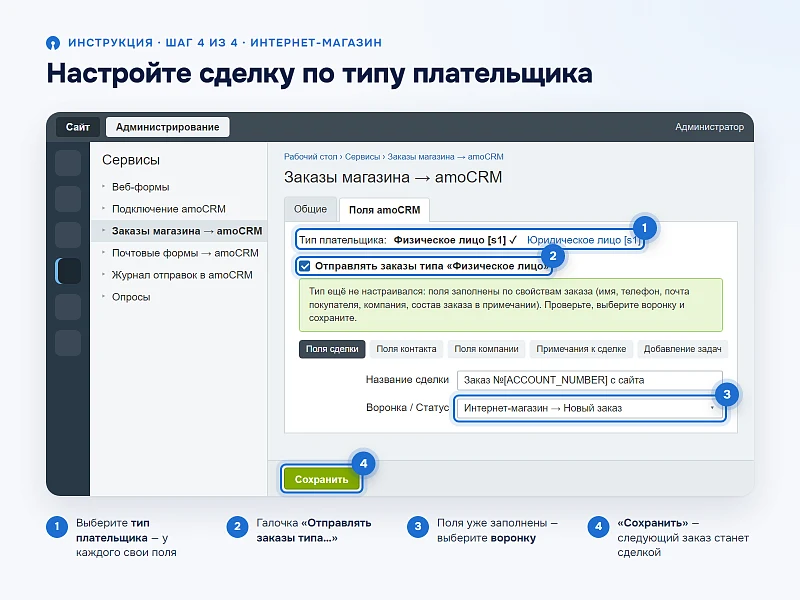Open the Воронка / Статус dropdown
This screenshot has width=800, height=600.
[590, 408]
